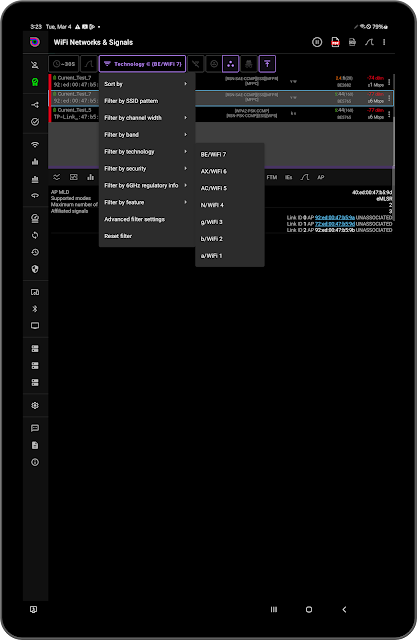The image size is (417, 640).
Task: Toggle the three-dots grouping button in the toolbar
Action: (231, 64)
